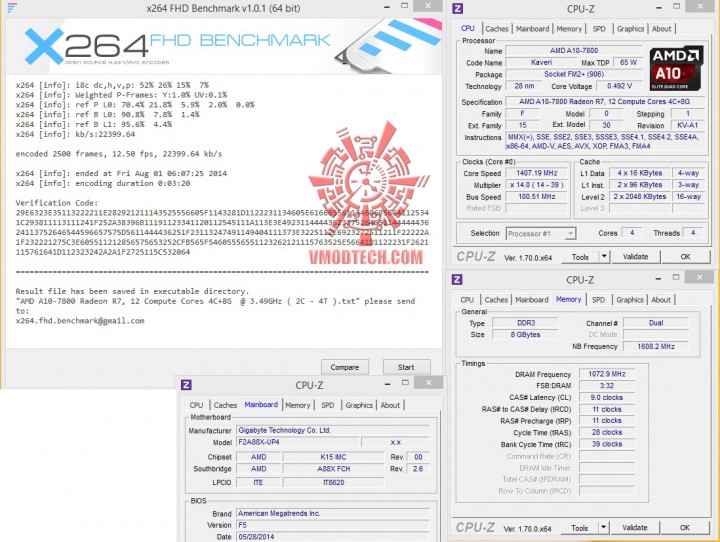Screen dimensions: 720x542
Task: Select the CPU tab in the top CPU-Z window
Action: tap(467, 28)
